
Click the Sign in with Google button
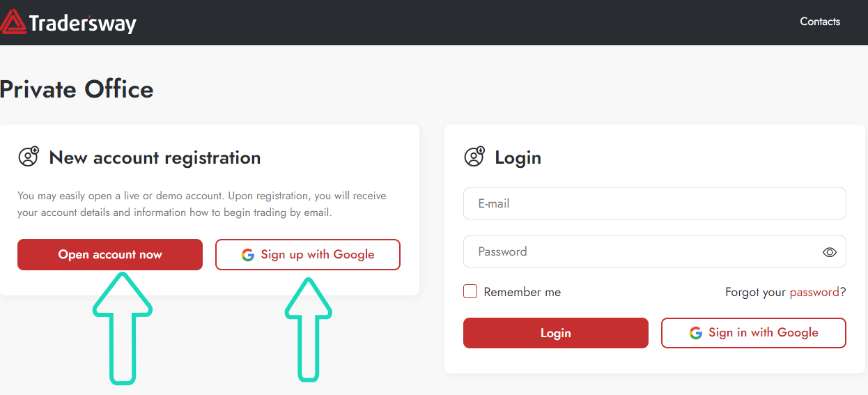click(x=754, y=333)
